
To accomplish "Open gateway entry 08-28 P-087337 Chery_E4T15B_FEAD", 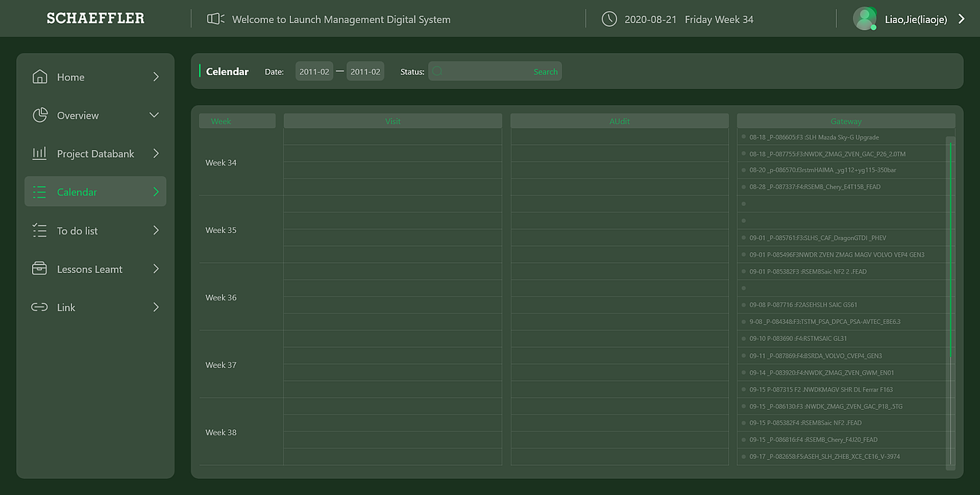I will pyautogui.click(x=815, y=187).
